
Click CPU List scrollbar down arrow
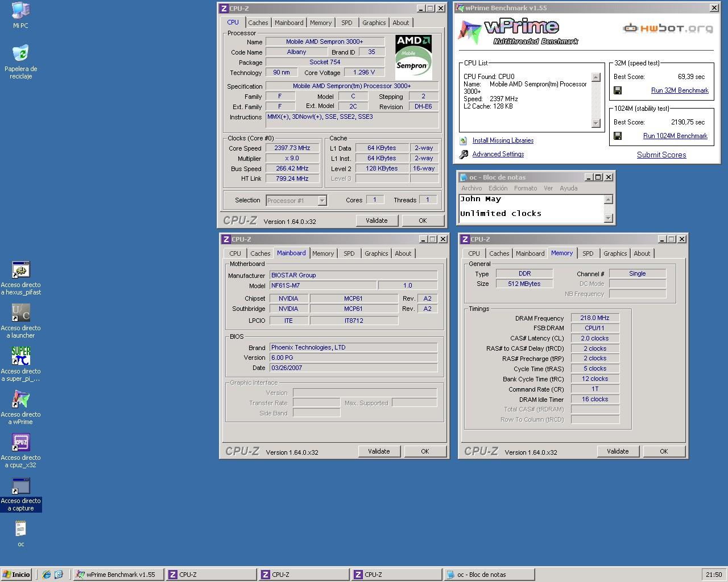click(x=596, y=123)
